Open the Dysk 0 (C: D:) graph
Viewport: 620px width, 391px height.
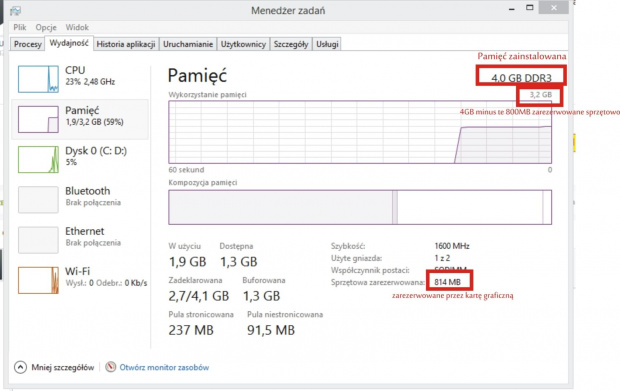coord(38,160)
